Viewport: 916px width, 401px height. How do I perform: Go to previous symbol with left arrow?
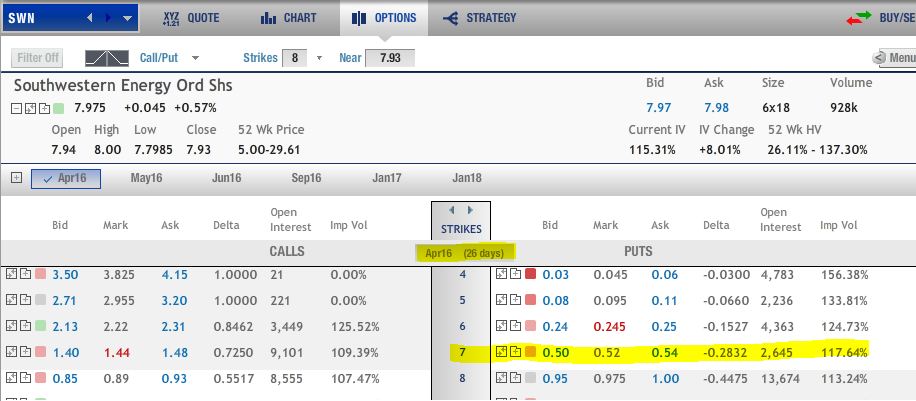(91, 18)
